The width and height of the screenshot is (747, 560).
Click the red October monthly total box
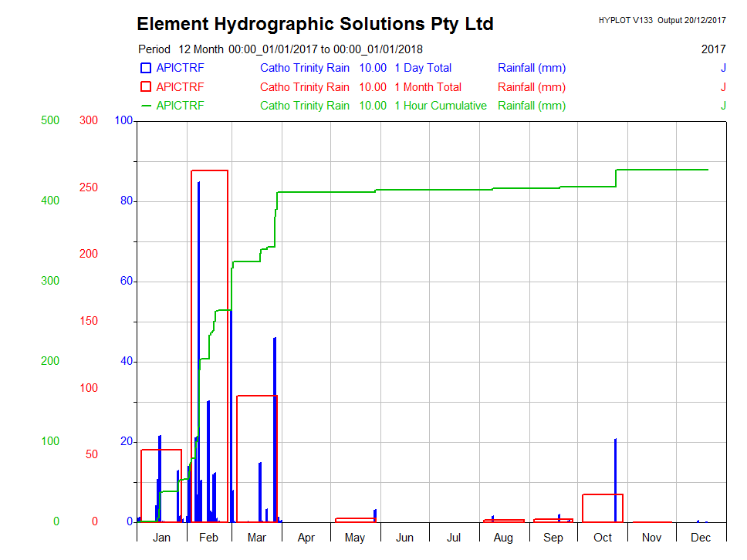[602, 495]
